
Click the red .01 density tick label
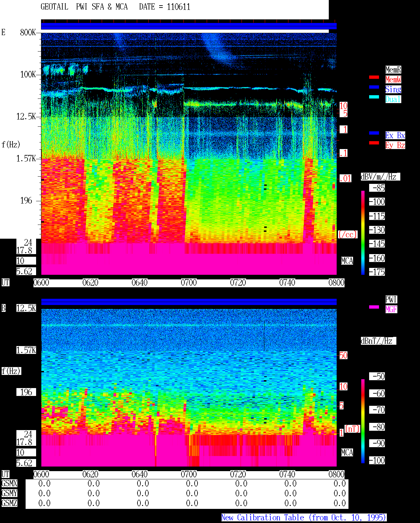pyautogui.click(x=346, y=179)
